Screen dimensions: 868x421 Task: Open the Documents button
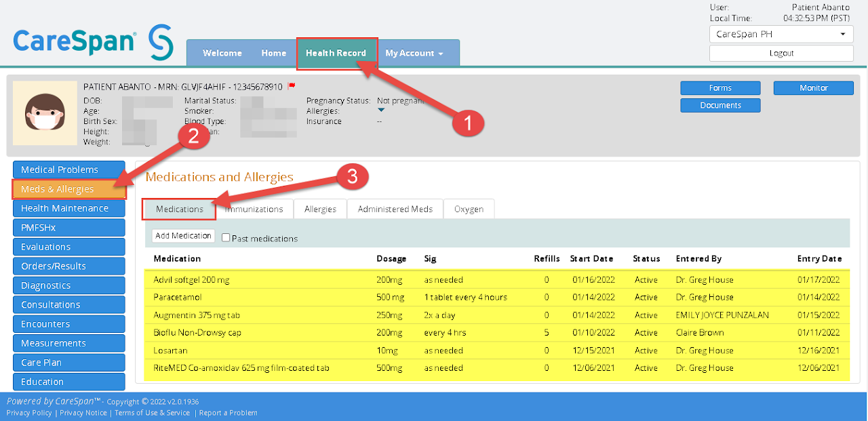pyautogui.click(x=720, y=105)
